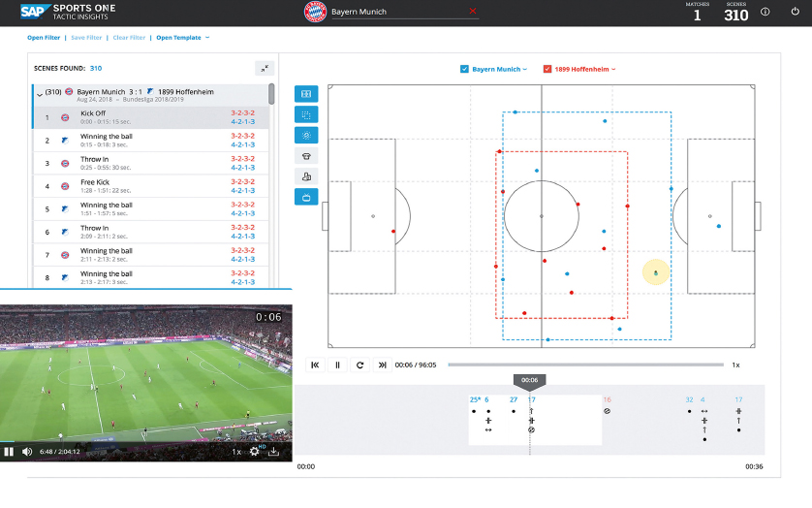Expand the Open Template dropdown
Screen dimensions: 812x508
[x=183, y=37]
